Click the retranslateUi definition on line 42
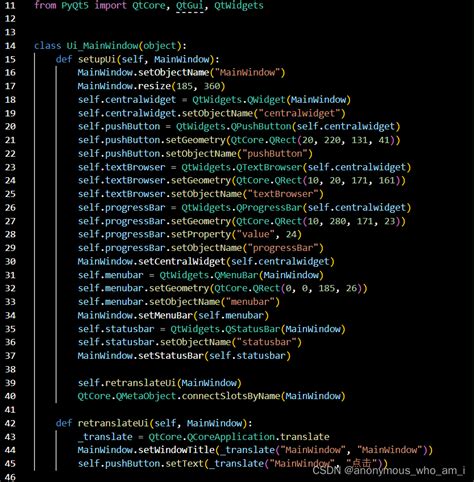This screenshot has width=474, height=482. pos(113,423)
